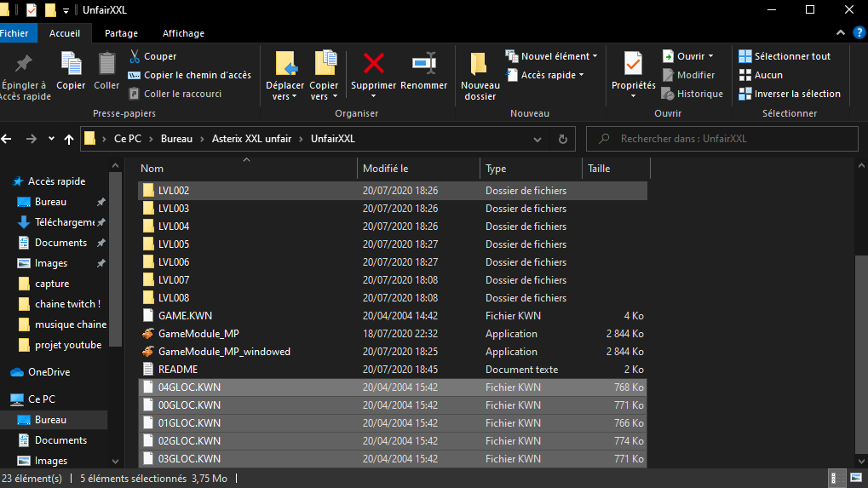The image size is (868, 488).
Task: Open Téléchargements in sidebar
Action: click(65, 222)
